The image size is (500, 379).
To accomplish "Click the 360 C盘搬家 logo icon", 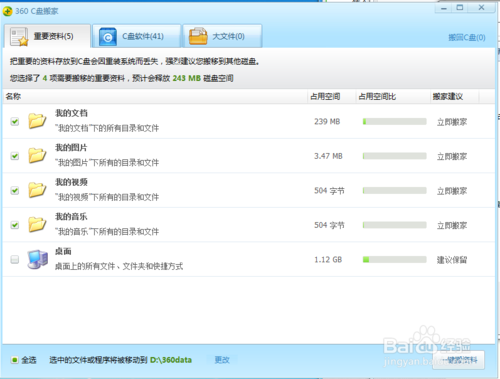I will [x=8, y=11].
